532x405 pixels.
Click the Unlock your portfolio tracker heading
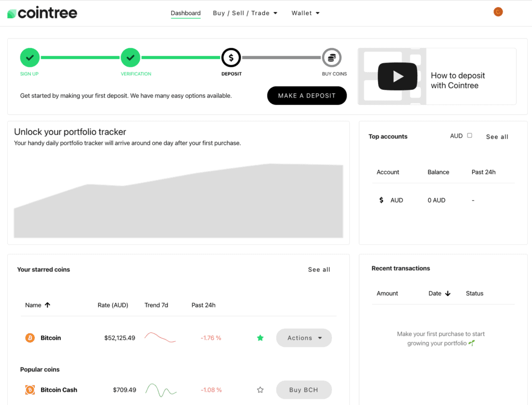click(70, 131)
